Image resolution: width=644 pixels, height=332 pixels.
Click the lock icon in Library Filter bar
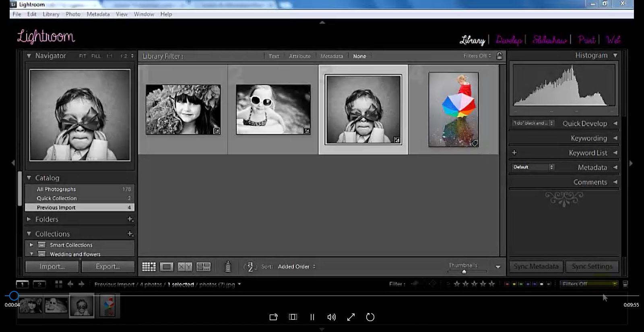pos(500,56)
